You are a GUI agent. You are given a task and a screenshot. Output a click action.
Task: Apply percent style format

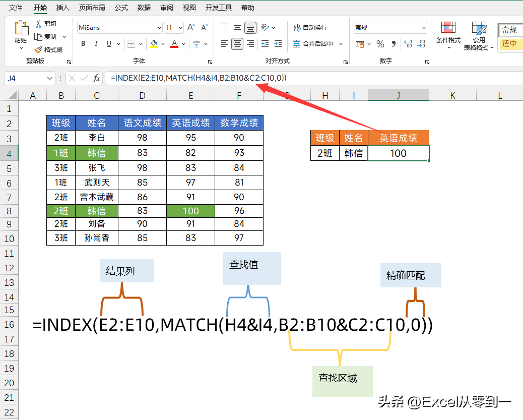[x=380, y=44]
